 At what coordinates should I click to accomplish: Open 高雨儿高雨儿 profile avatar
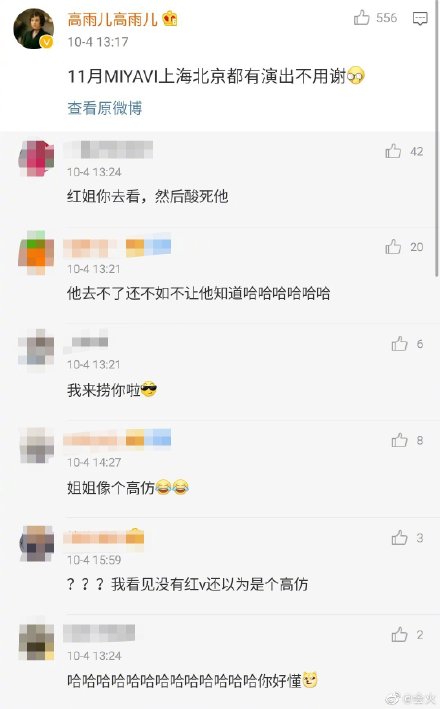tap(33, 28)
